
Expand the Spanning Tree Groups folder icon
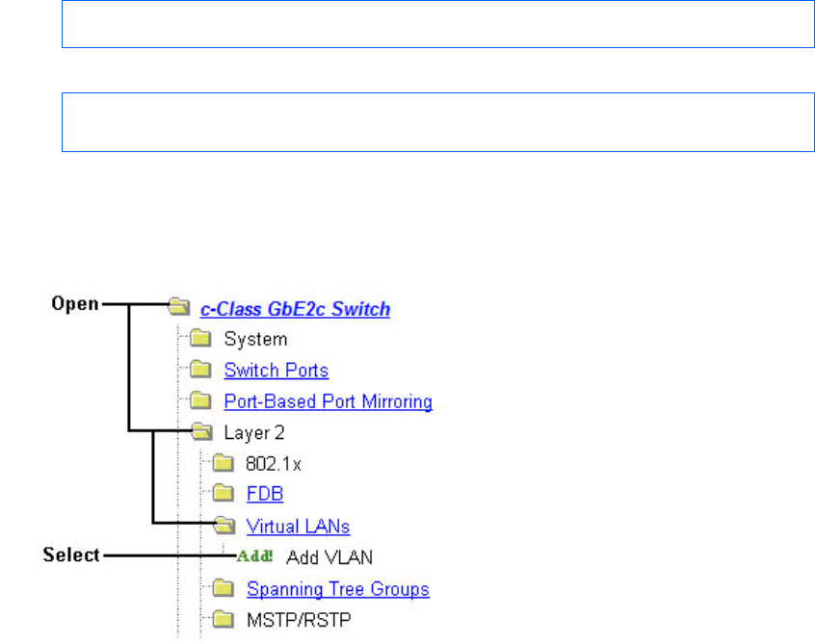(x=223, y=588)
